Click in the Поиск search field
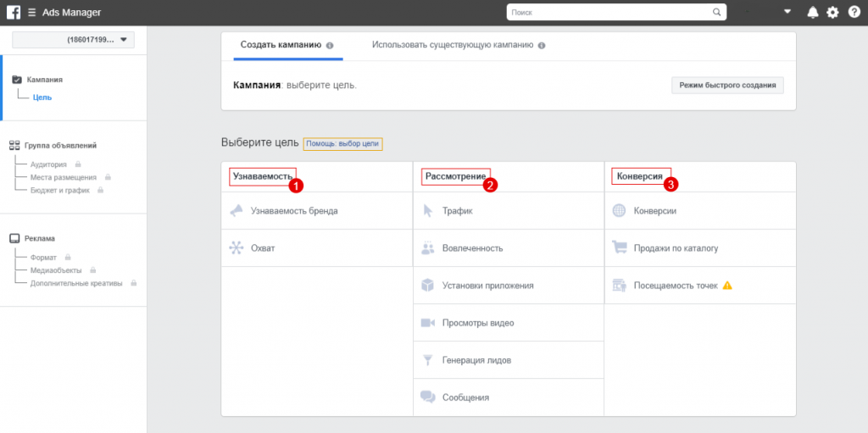The height and width of the screenshot is (433, 868). pyautogui.click(x=615, y=12)
